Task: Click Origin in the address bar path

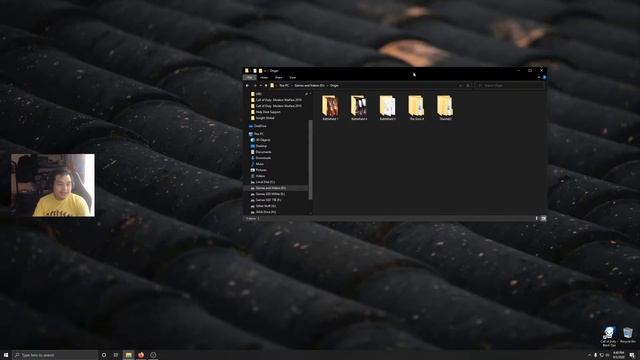Action: tap(334, 85)
